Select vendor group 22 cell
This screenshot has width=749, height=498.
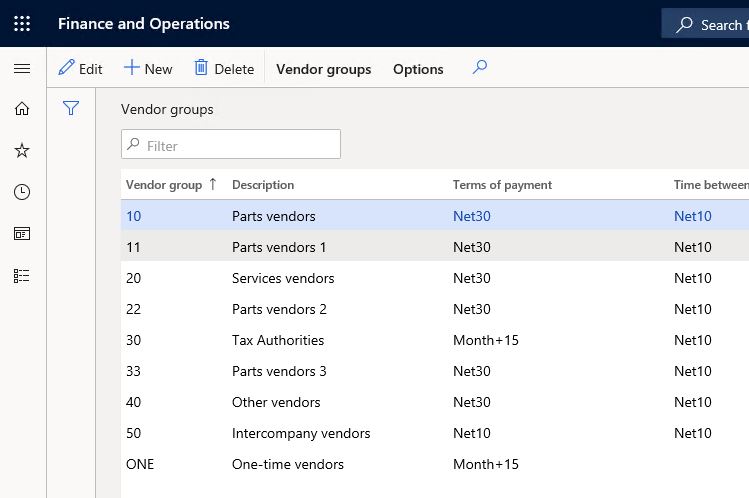coord(133,309)
